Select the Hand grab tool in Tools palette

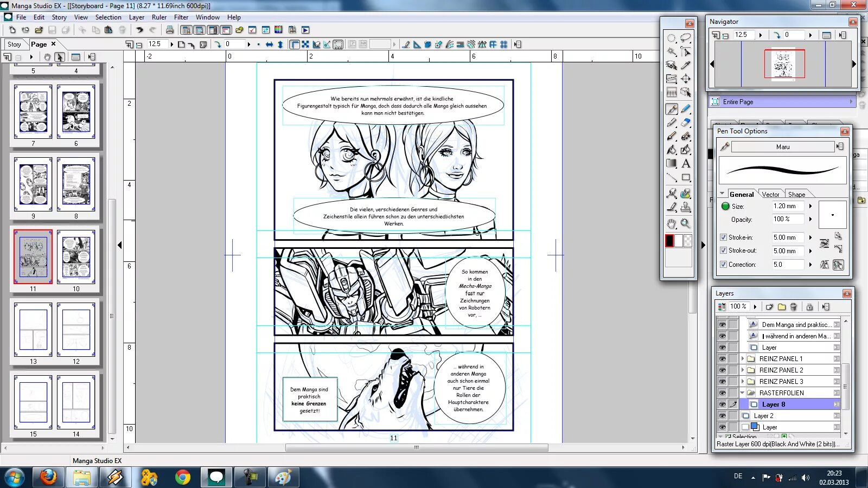point(672,223)
